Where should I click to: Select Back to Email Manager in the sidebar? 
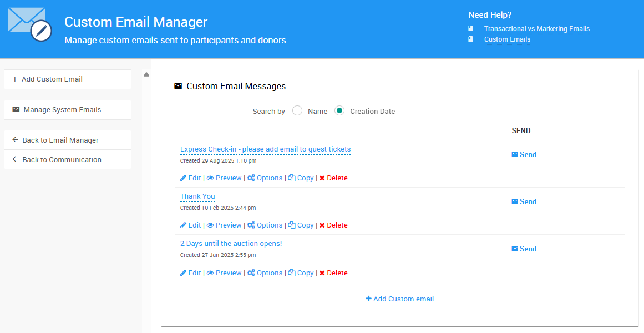pyautogui.click(x=67, y=140)
